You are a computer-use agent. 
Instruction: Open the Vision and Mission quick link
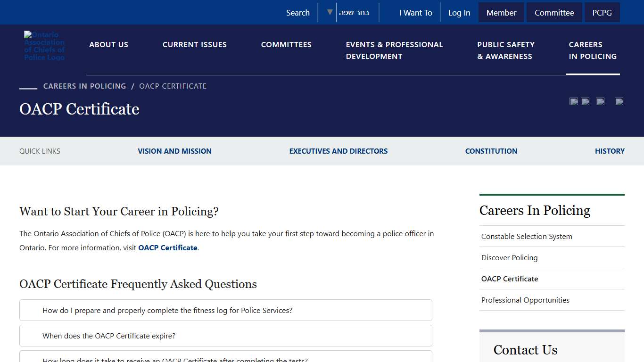click(174, 151)
